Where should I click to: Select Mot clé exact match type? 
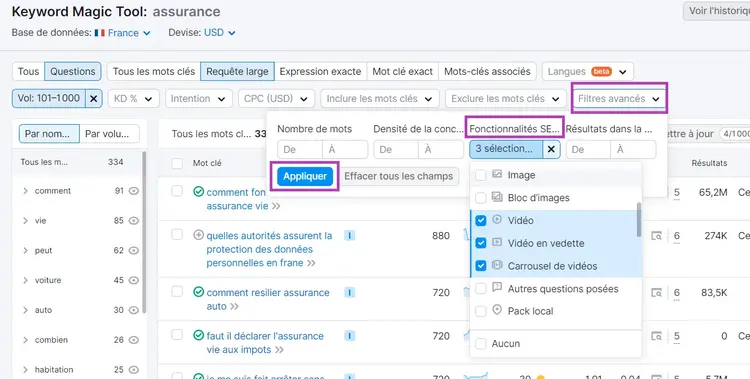(403, 72)
